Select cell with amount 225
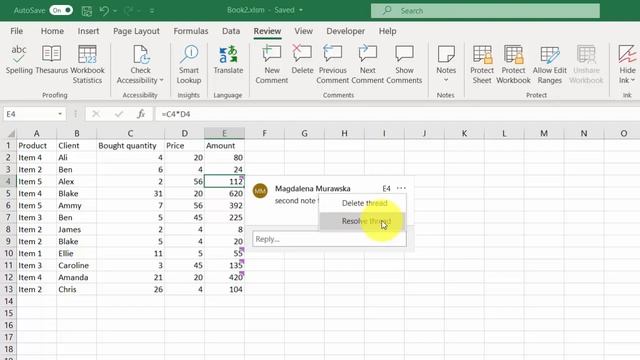Screen dimensions: 640x360 pos(224,218)
